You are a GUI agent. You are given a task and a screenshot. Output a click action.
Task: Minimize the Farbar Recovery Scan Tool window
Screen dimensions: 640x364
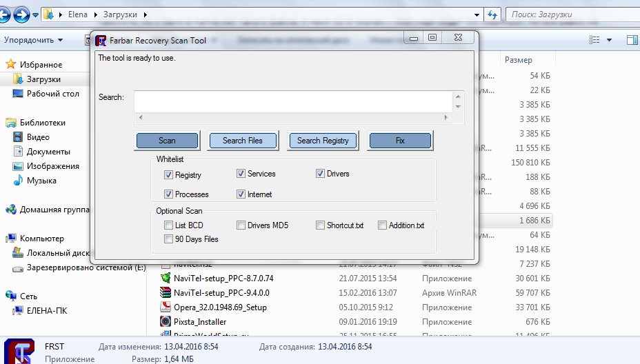(414, 38)
